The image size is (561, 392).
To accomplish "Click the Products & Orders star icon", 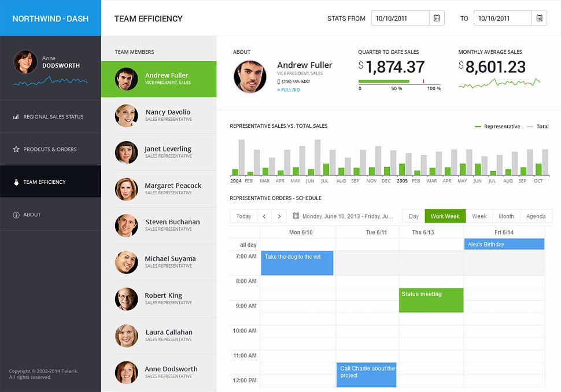I will (16, 149).
